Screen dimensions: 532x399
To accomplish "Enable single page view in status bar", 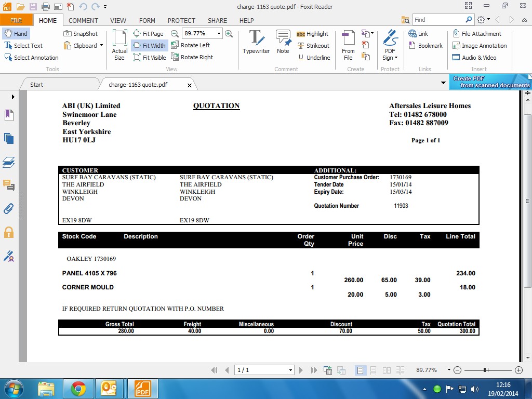I will 360,370.
